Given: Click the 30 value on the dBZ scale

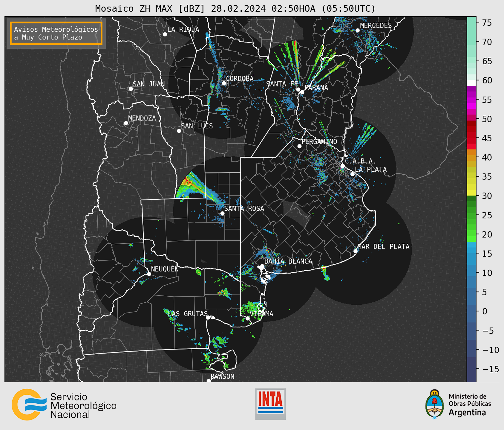Looking at the screenshot, I should [x=487, y=196].
